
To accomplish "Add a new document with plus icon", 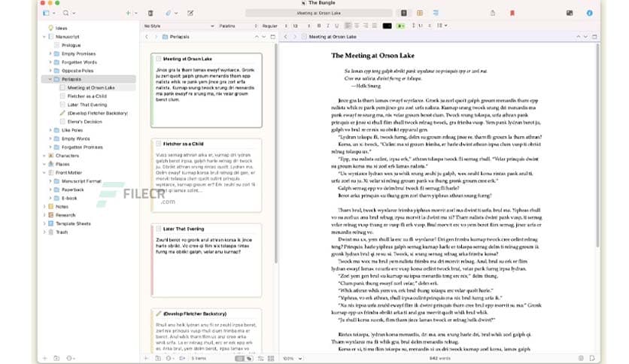I will [x=128, y=14].
